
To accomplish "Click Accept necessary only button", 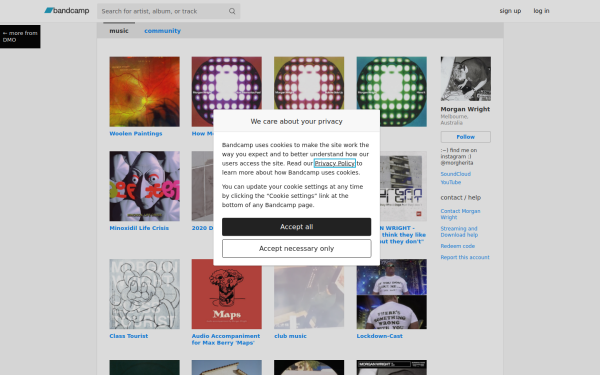I will click(297, 249).
